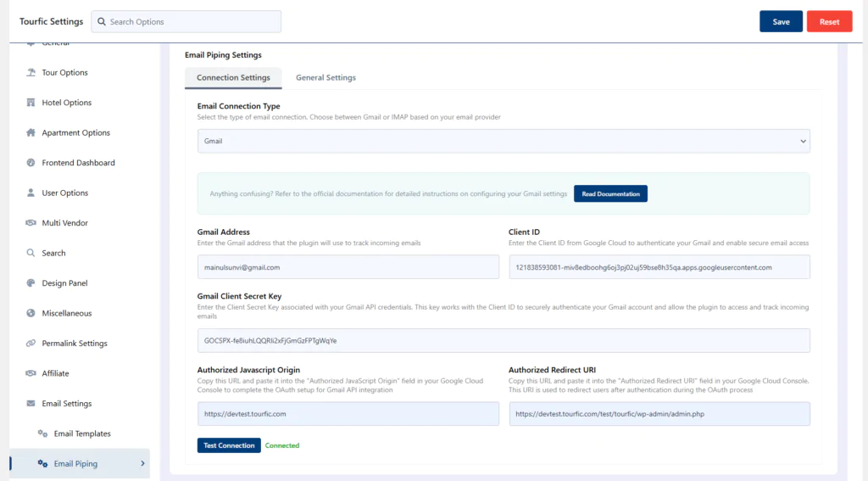Open Email Templates submenu item

pyautogui.click(x=81, y=433)
